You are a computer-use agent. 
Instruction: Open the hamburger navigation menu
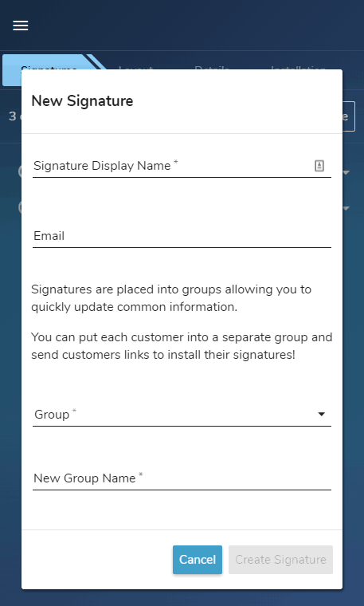[x=21, y=26]
